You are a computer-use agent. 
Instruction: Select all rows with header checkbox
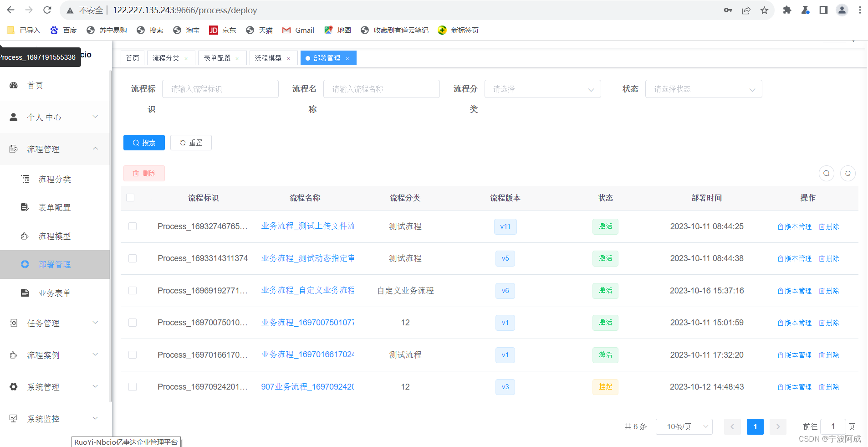130,197
